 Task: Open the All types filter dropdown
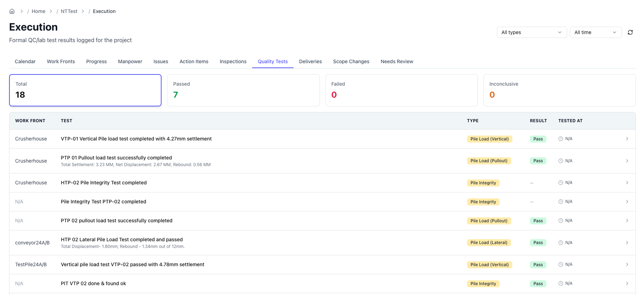(x=532, y=32)
